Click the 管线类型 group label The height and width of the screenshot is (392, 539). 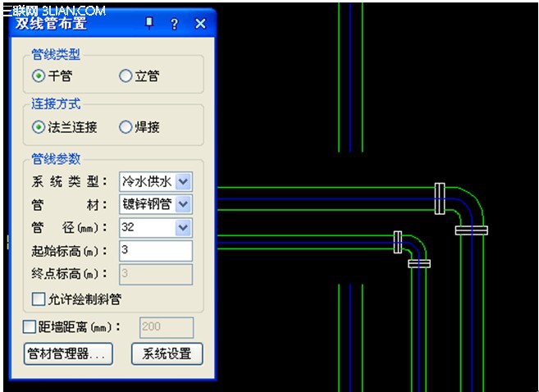pos(56,55)
